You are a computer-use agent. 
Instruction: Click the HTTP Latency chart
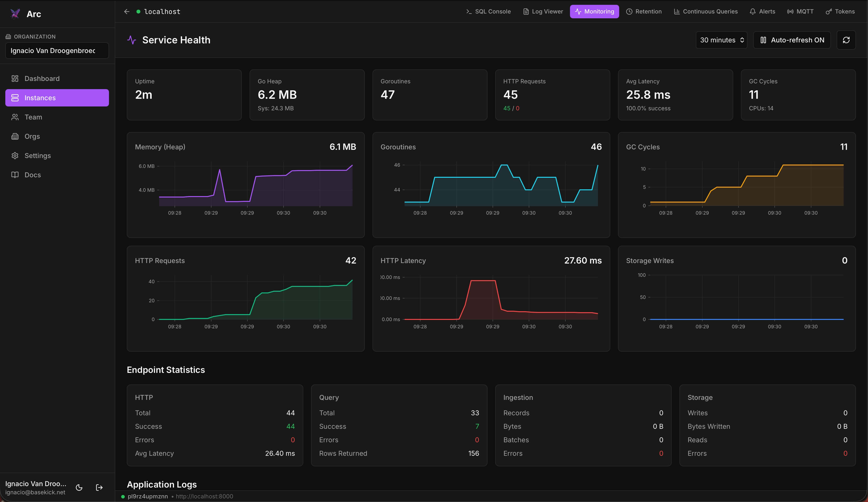(491, 298)
